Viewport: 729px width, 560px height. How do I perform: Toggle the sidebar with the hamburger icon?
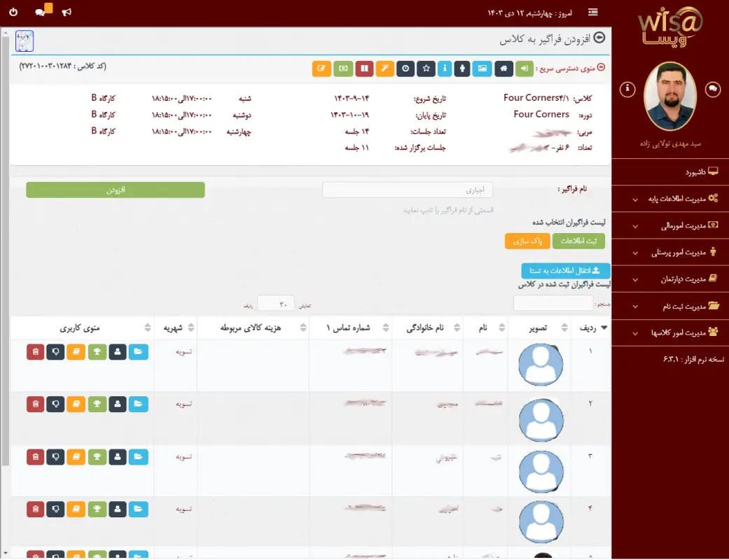click(x=593, y=12)
